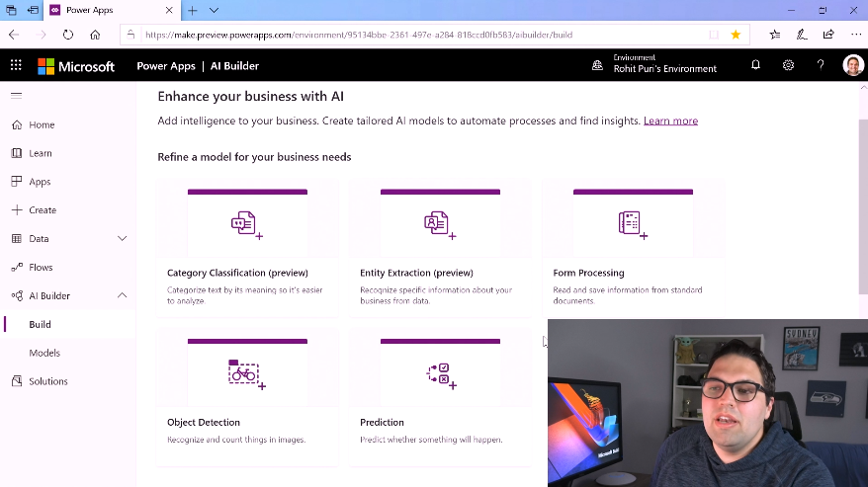
Task: Open the add notes pen icon
Action: (x=802, y=35)
